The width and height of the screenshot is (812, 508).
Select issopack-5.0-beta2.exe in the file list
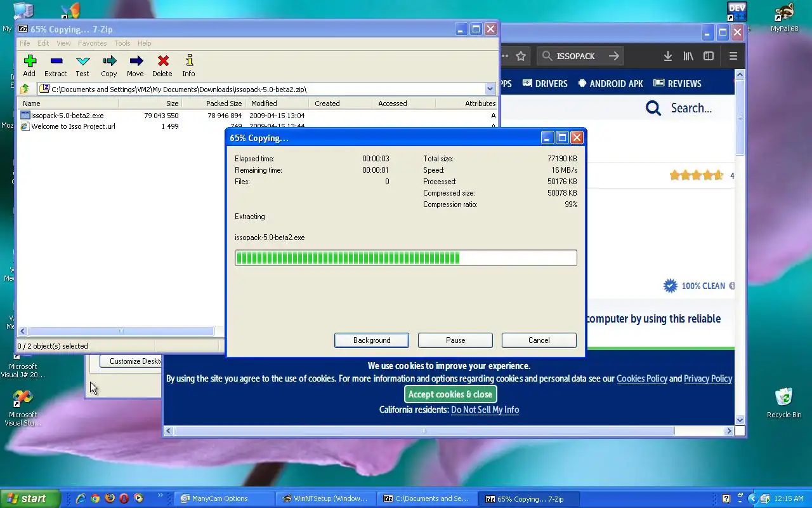click(67, 116)
